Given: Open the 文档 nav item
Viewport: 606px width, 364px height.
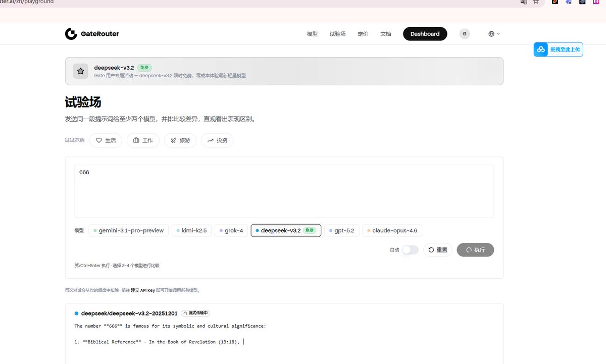Looking at the screenshot, I should click(x=385, y=34).
